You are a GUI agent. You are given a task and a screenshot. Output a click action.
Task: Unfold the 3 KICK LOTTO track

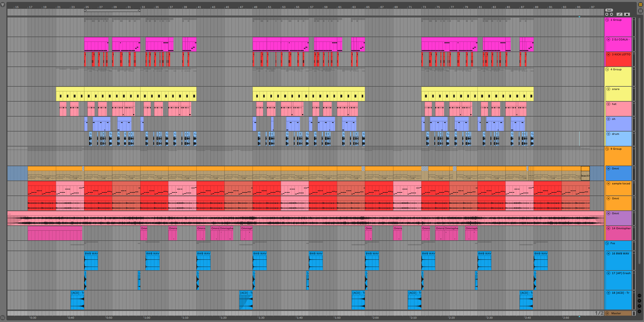pos(609,55)
